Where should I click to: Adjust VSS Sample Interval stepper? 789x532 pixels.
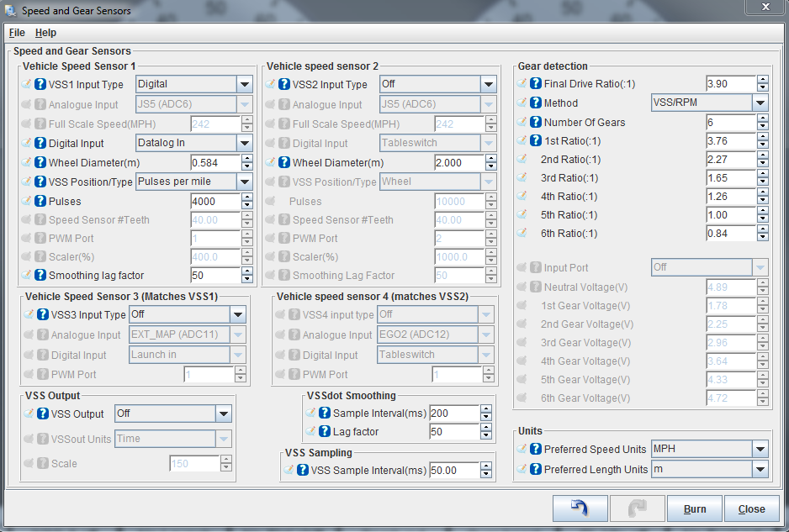click(485, 471)
